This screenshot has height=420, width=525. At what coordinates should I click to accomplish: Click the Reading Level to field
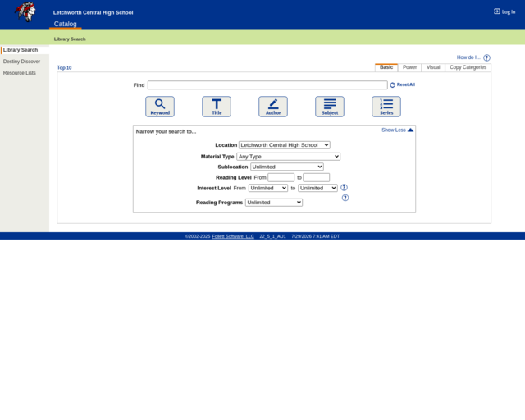[317, 177]
